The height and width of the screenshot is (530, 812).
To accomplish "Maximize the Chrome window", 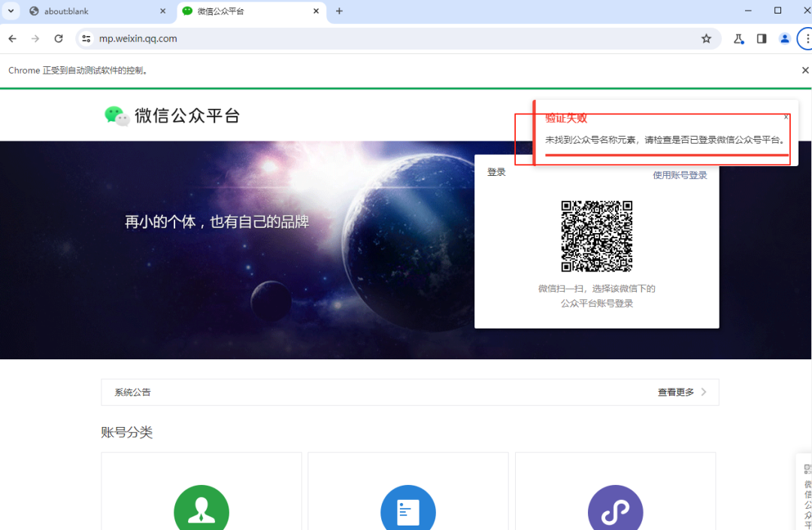I will click(x=778, y=11).
